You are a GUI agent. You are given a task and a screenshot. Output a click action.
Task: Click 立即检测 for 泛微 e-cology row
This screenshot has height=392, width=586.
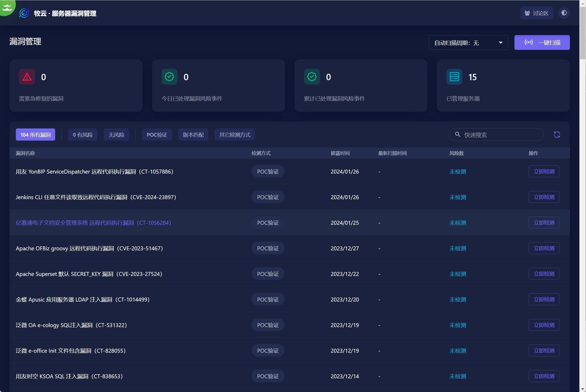coord(544,325)
